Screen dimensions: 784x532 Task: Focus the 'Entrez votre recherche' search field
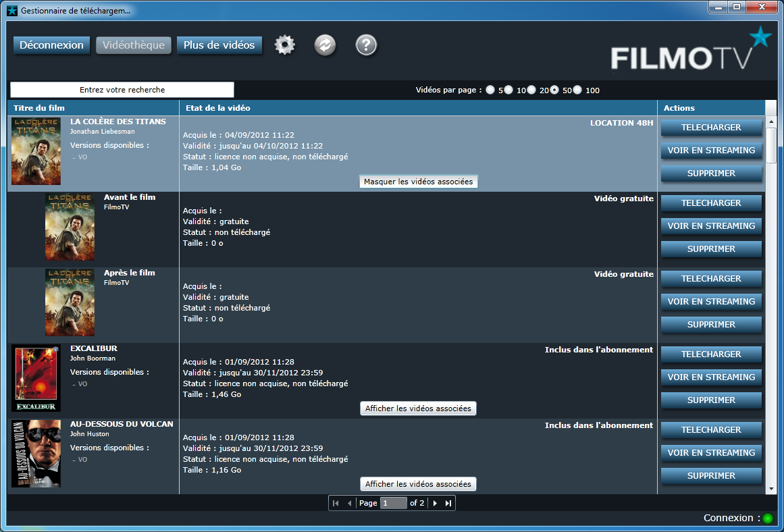click(x=122, y=90)
